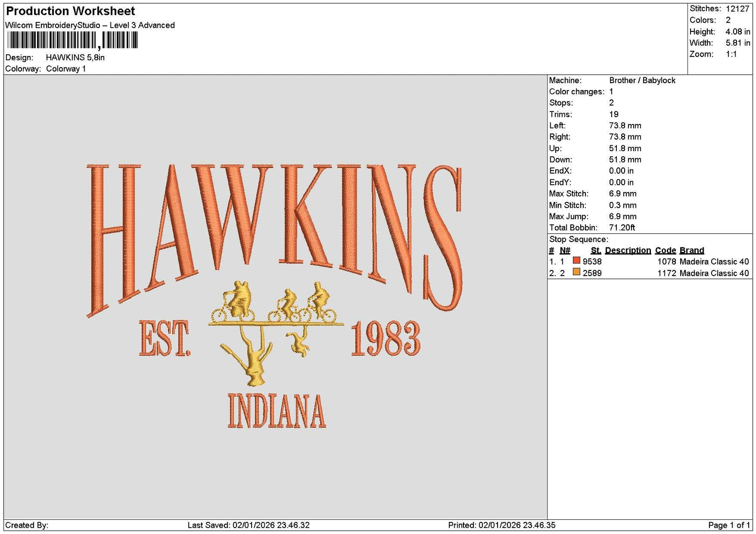Click the machine name 'Brother / Babylock'
Image resolution: width=756 pixels, height=534 pixels.
[x=642, y=81]
